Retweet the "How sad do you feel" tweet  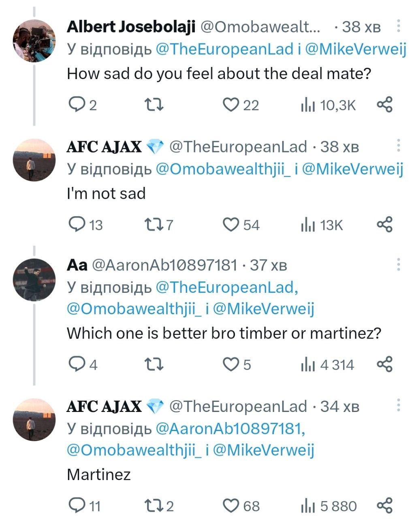[154, 105]
